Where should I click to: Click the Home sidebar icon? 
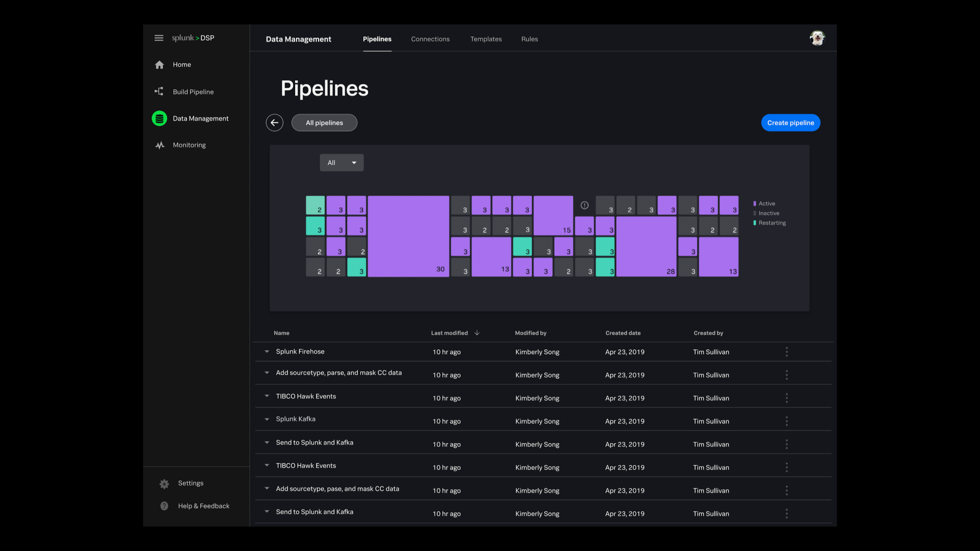click(159, 65)
